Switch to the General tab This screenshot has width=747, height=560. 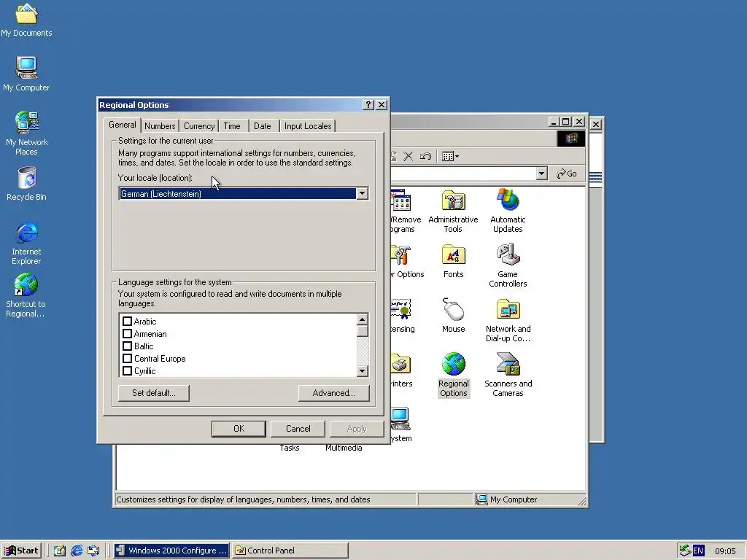tap(123, 125)
